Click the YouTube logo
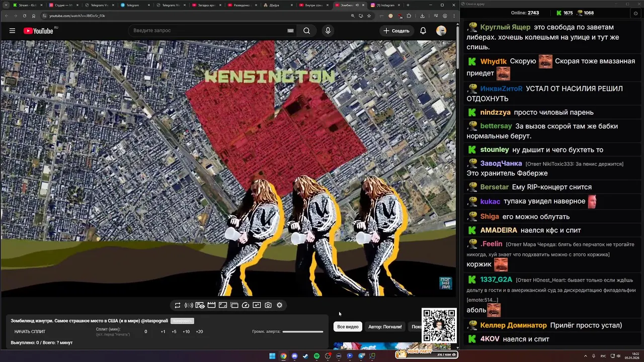 [38, 31]
